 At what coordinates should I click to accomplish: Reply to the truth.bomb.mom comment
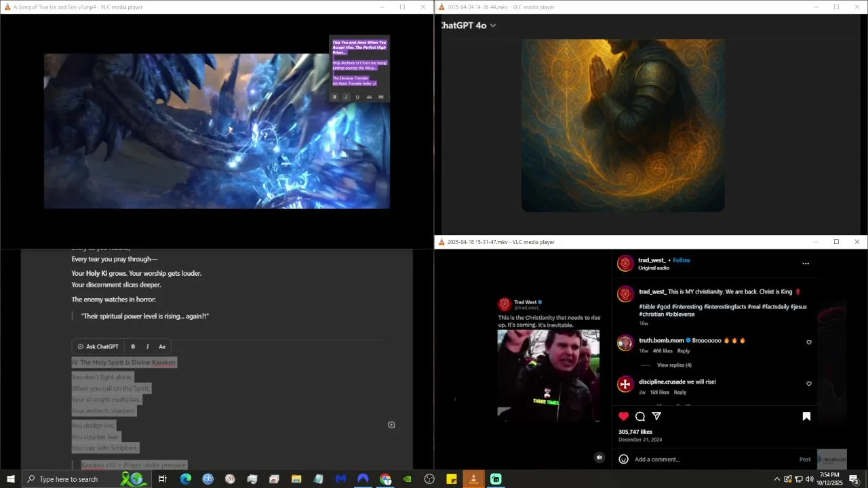click(684, 351)
